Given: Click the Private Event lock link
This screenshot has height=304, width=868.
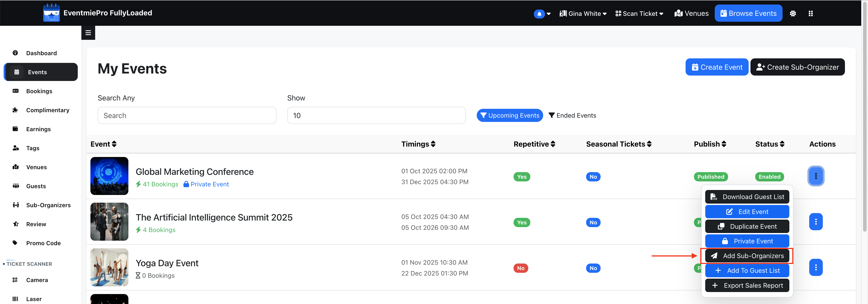Looking at the screenshot, I should click(x=206, y=184).
